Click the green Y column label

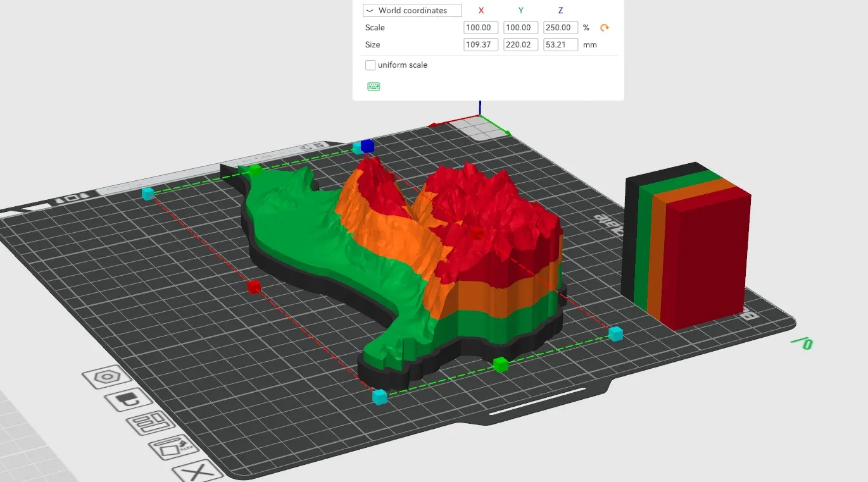521,11
